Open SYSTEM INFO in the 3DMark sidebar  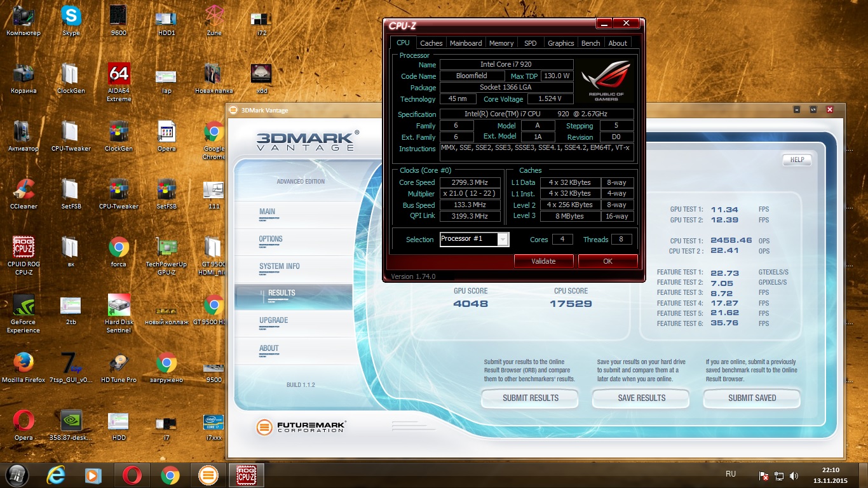point(279,266)
